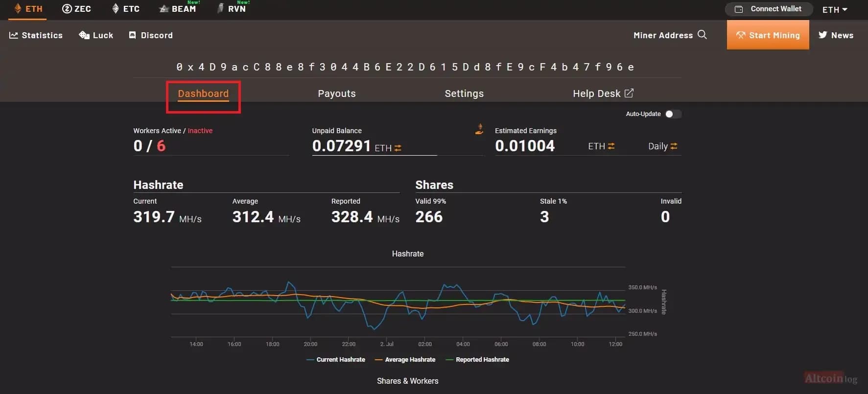Image resolution: width=868 pixels, height=394 pixels.
Task: Click the Connect Wallet button
Action: pyautogui.click(x=769, y=9)
